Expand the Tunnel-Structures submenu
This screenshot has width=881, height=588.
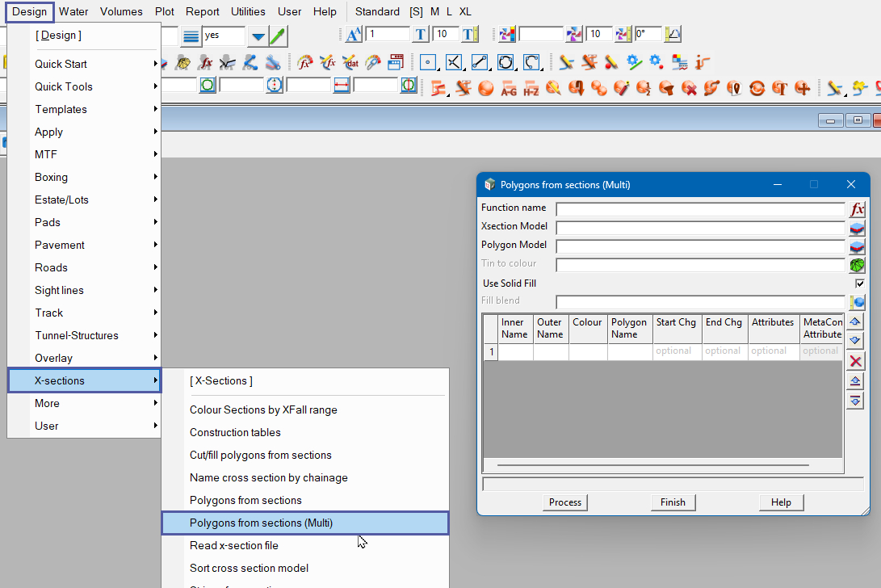[85, 335]
